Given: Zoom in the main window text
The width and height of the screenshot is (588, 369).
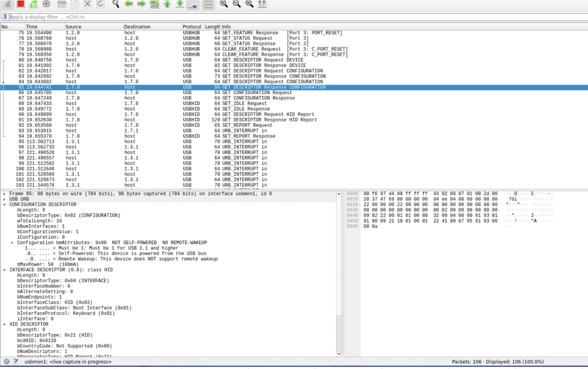Looking at the screenshot, I should point(224,4).
